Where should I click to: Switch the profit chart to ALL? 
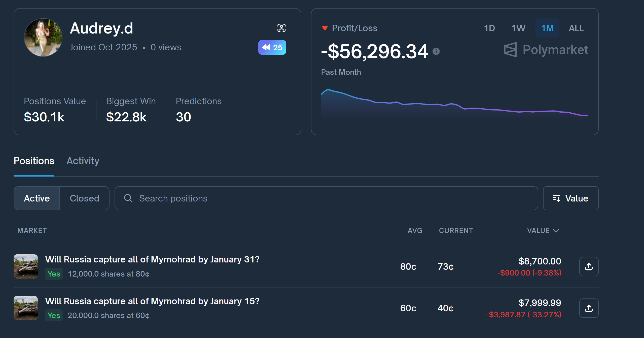point(576,28)
